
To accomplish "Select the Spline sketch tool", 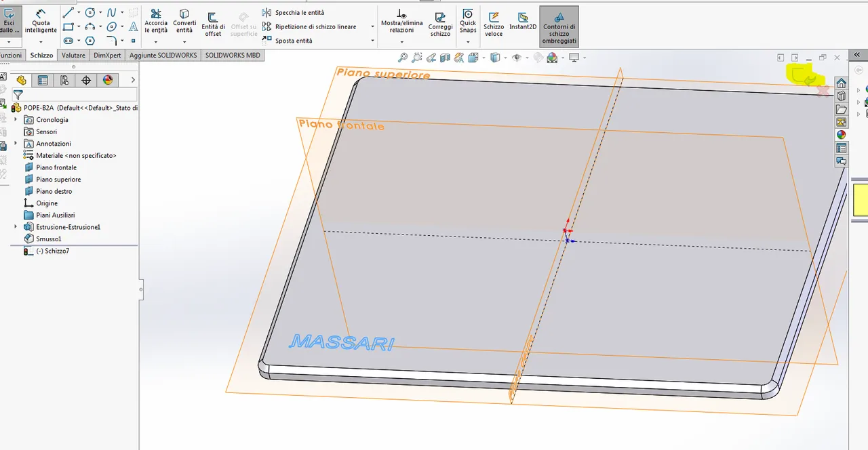I will pyautogui.click(x=111, y=13).
